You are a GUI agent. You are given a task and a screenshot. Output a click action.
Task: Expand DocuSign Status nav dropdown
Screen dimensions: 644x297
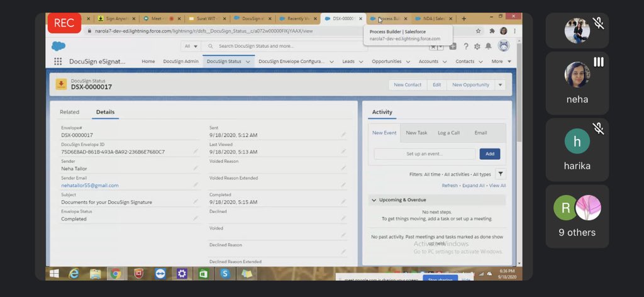coord(248,62)
